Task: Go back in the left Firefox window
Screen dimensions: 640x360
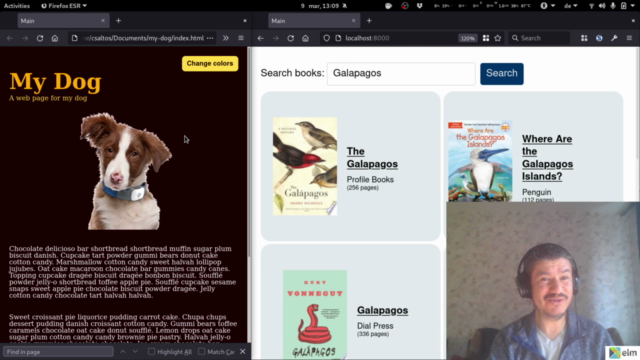Action: [x=10, y=38]
